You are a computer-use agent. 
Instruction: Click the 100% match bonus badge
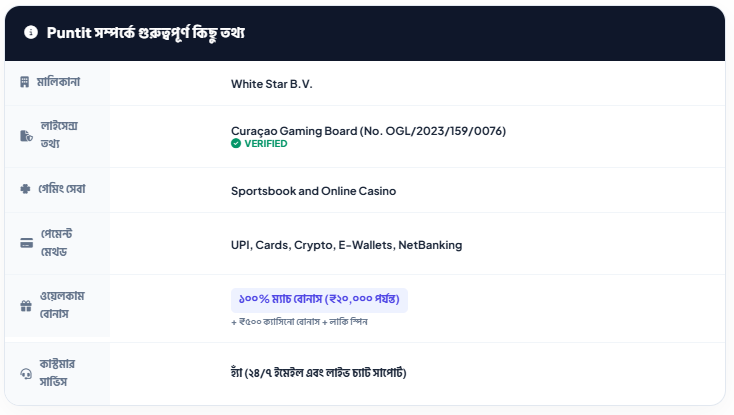point(320,299)
